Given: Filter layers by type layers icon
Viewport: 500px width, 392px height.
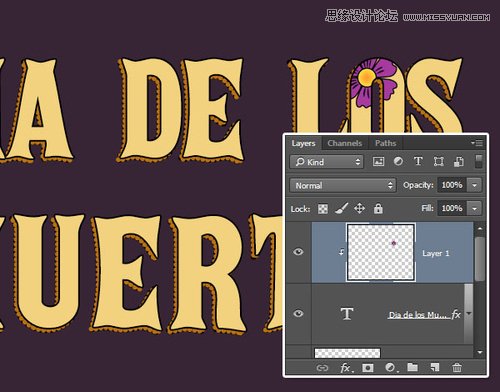Looking at the screenshot, I should pos(418,162).
